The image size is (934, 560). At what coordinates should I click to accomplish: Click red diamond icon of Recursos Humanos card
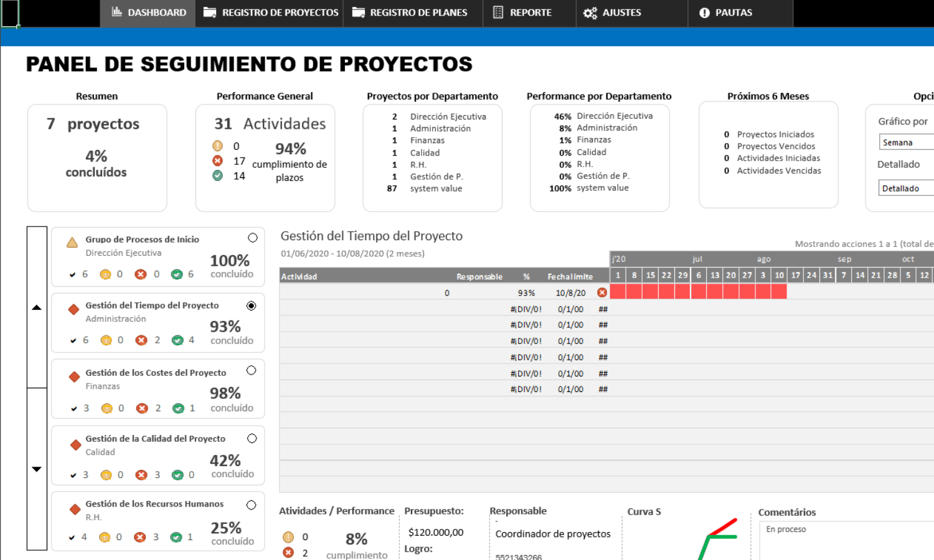point(75,509)
